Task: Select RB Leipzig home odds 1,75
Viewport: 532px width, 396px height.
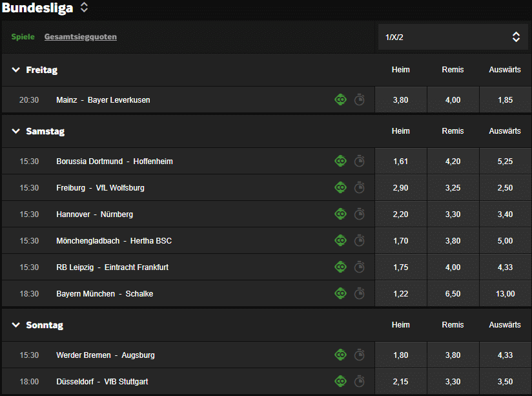Action: point(401,267)
